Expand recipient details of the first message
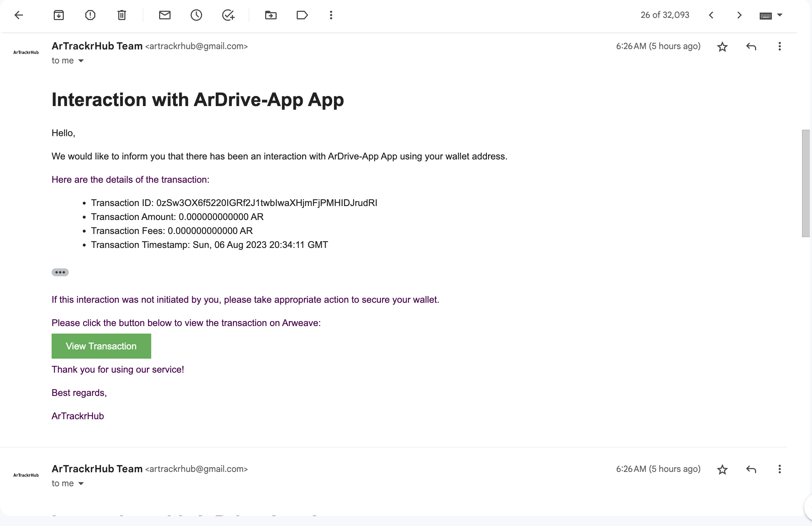The image size is (812, 526). point(81,61)
